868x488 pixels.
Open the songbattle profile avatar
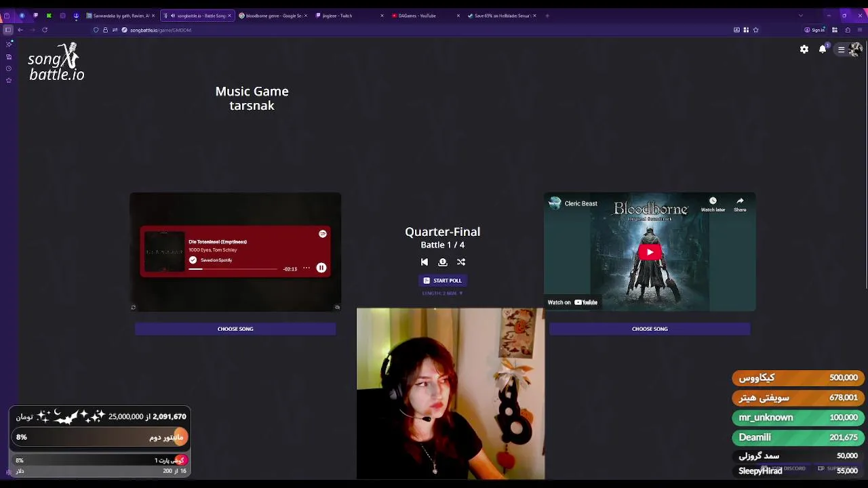pyautogui.click(x=856, y=49)
